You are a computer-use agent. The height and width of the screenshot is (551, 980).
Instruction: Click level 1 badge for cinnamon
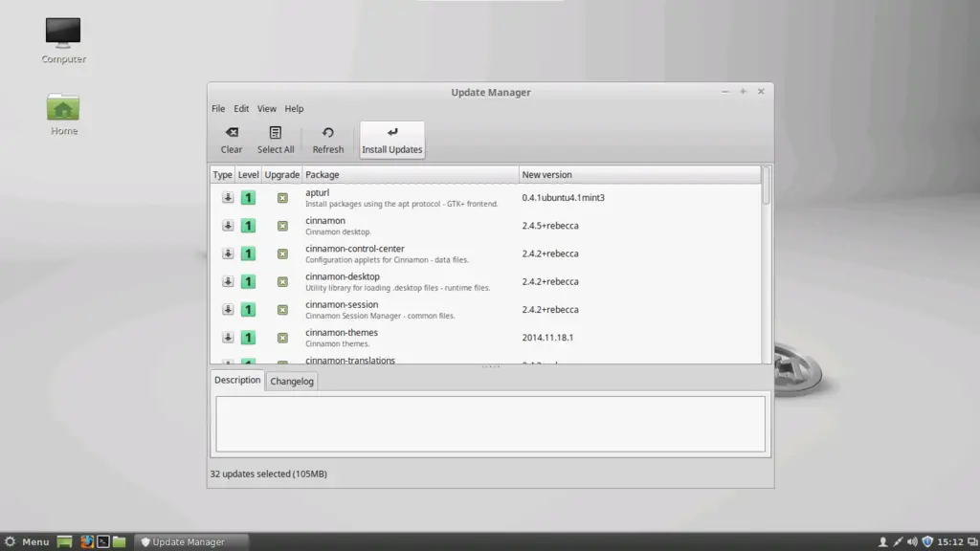point(248,226)
